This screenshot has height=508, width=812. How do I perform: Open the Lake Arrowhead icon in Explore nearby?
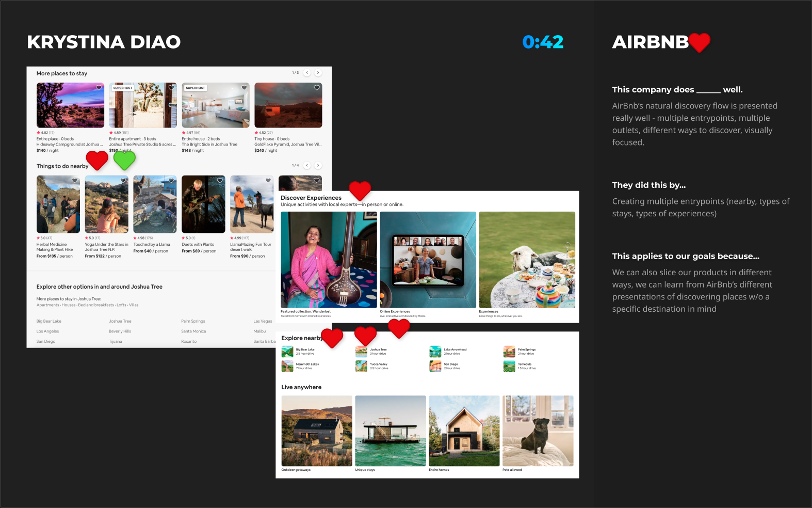(x=435, y=352)
